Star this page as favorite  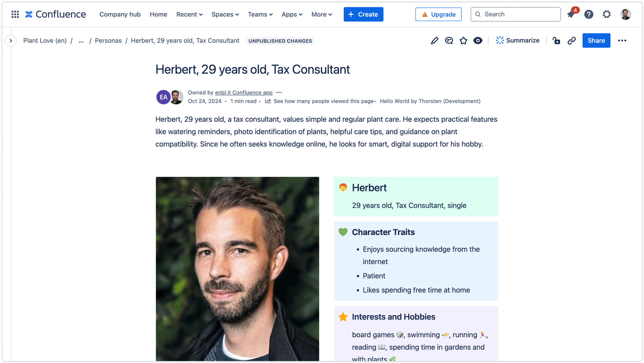(463, 41)
